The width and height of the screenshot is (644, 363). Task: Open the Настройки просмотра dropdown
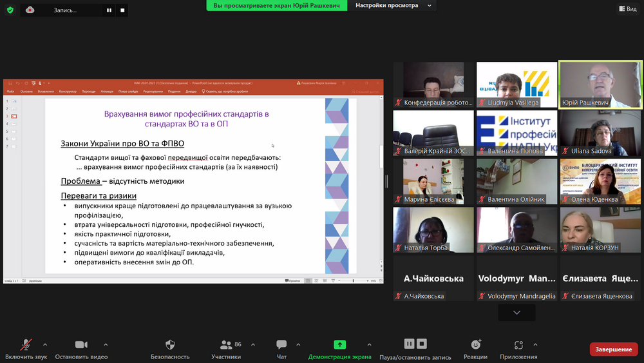[x=393, y=5]
